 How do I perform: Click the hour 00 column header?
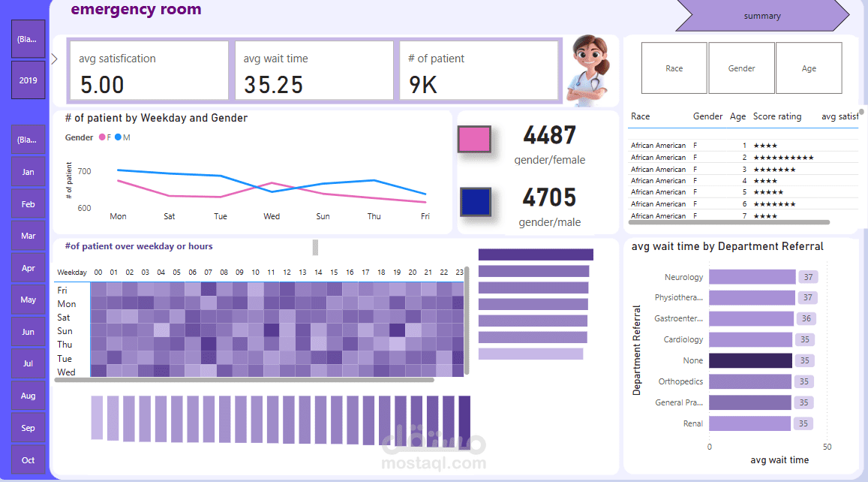pos(98,272)
